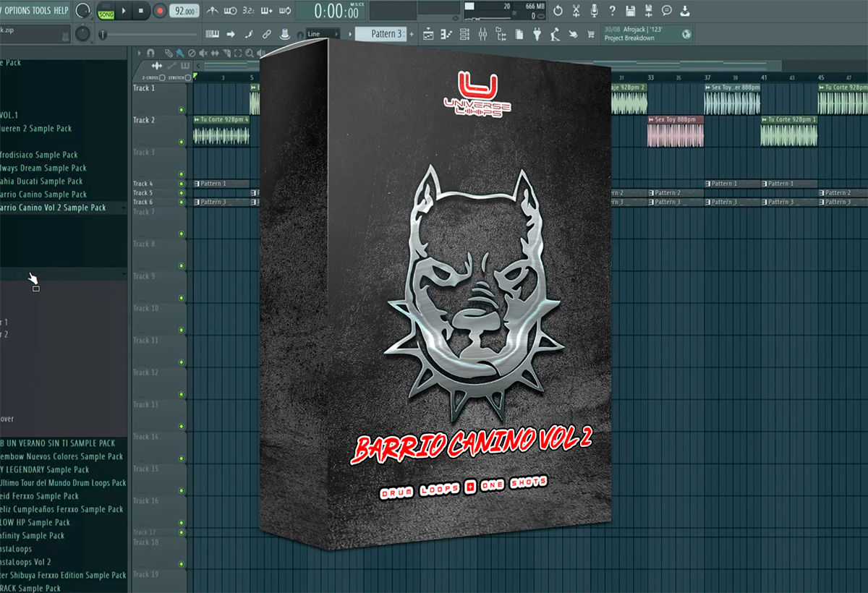Click the song position slider handle
868x593 pixels.
click(102, 34)
